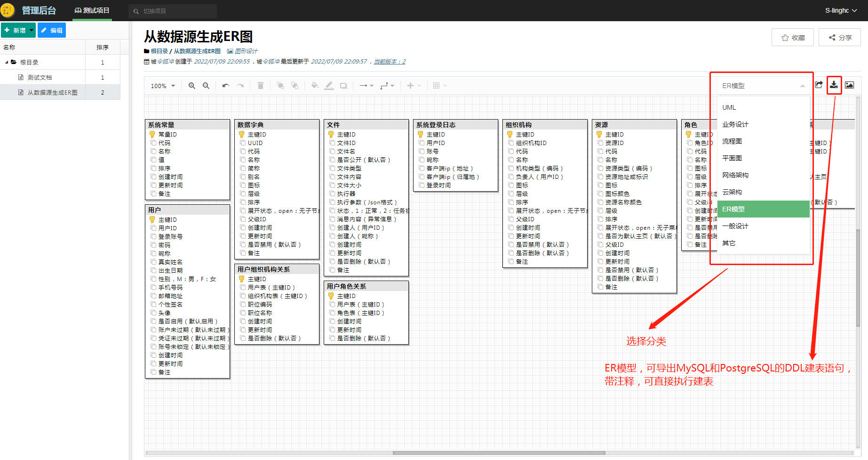868x460 pixels.
Task: Click the export as image icon
Action: pyautogui.click(x=849, y=85)
